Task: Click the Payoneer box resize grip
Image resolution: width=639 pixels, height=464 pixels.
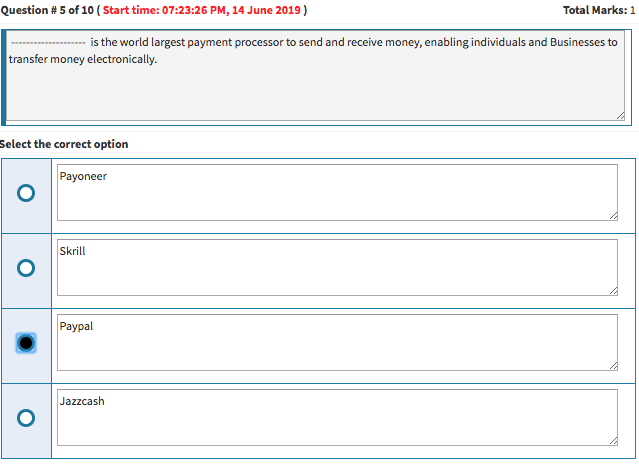Action: 612,215
